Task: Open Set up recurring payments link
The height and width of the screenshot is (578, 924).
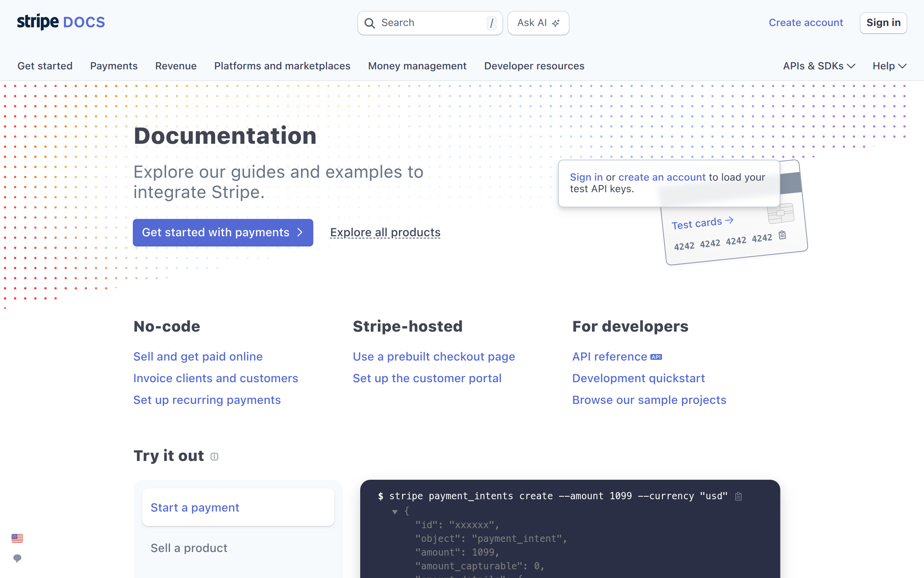Action: click(x=207, y=400)
